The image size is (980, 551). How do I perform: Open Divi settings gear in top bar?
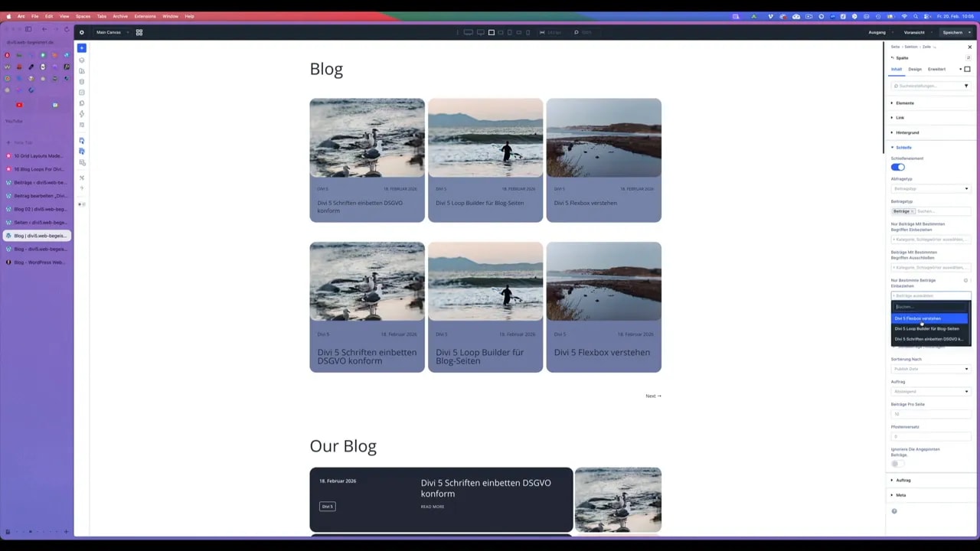(x=82, y=32)
